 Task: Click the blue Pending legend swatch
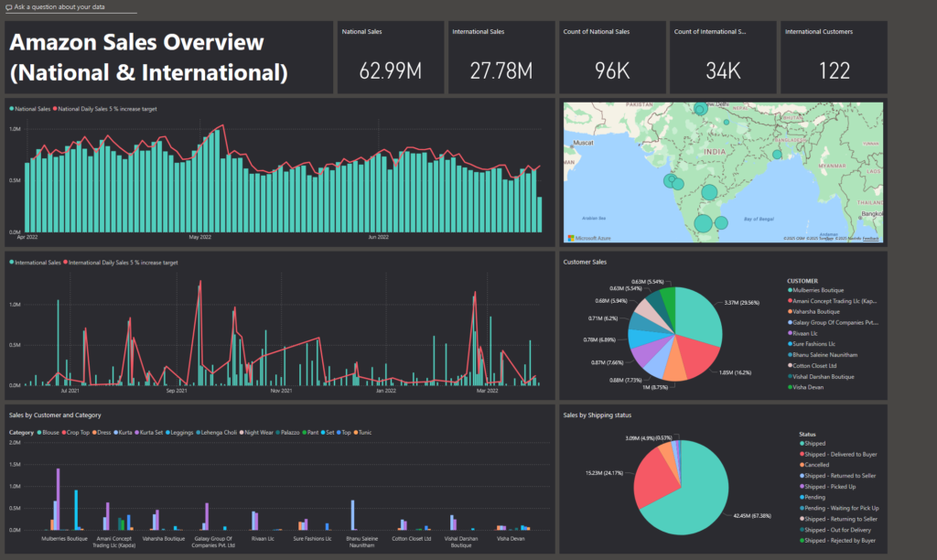[802, 497]
